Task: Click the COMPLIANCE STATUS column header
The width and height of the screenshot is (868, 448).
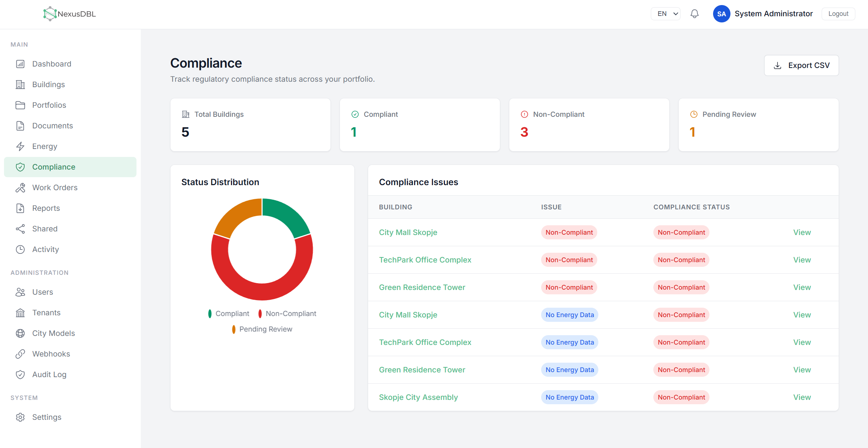Action: (691, 207)
